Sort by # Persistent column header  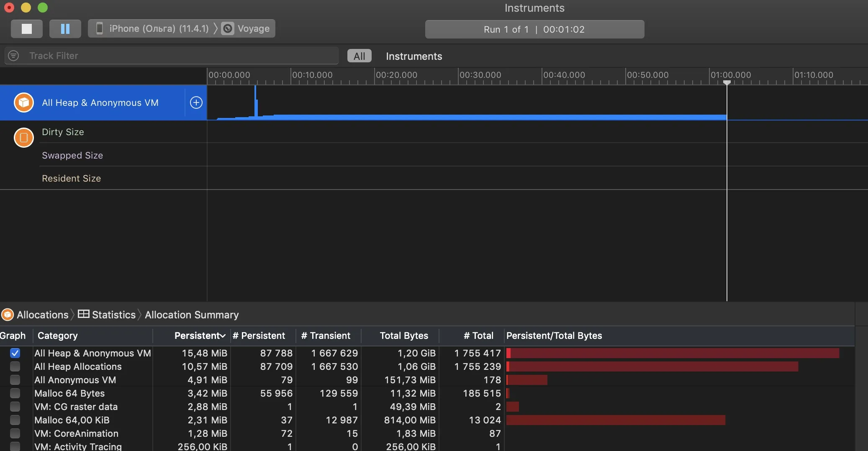click(259, 336)
